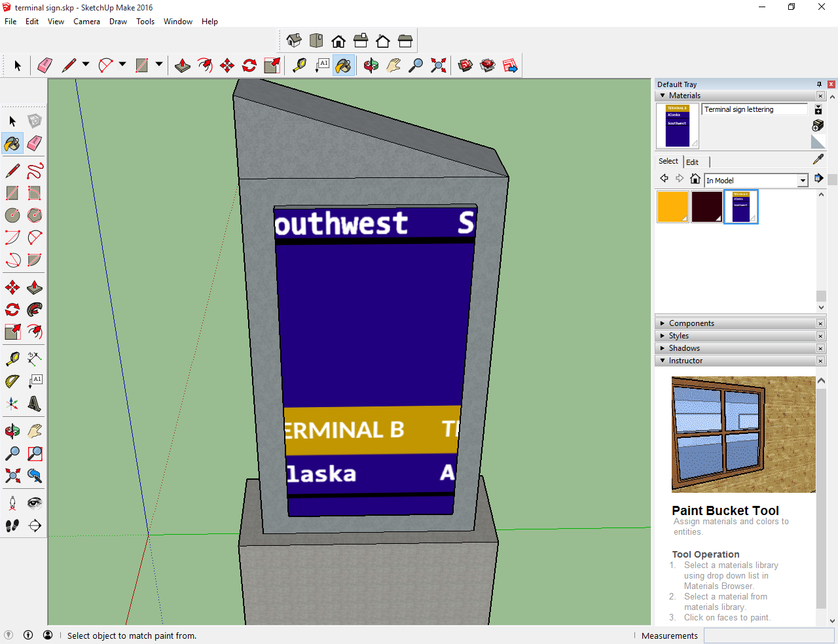Activate the Zoom Window tool

coord(35,454)
